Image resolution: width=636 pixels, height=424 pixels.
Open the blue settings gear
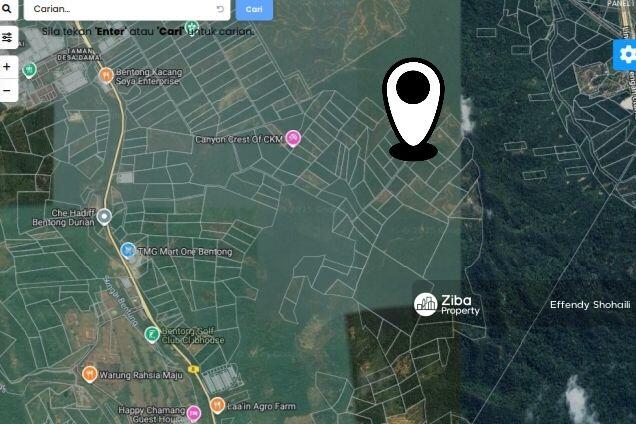pos(627,55)
